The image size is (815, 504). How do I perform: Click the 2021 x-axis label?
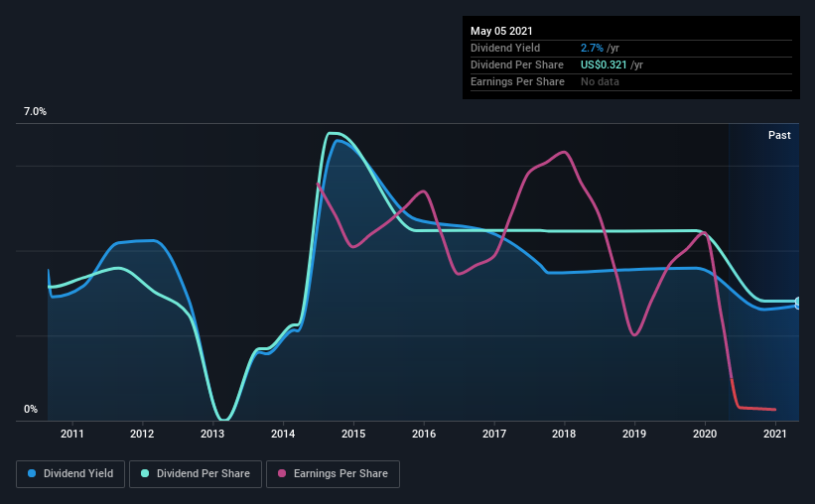pos(775,434)
